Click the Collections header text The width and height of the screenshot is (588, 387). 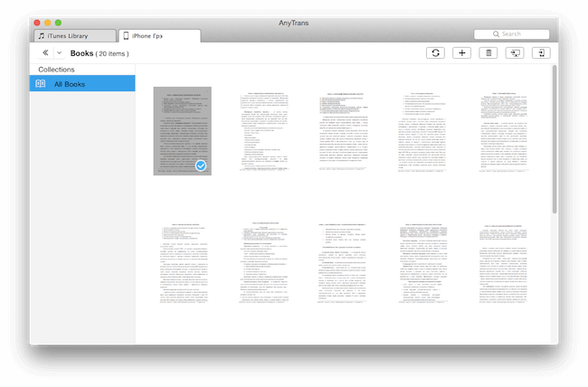[x=56, y=70]
